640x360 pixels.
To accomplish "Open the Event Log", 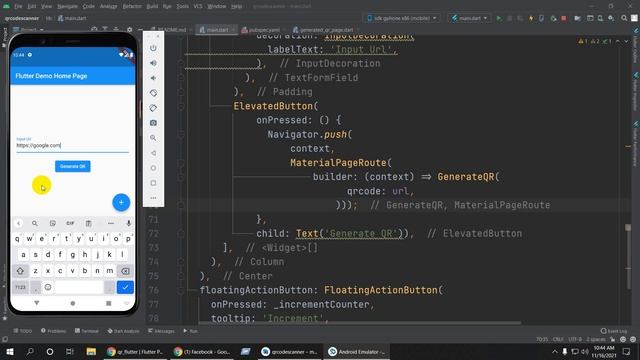I will click(614, 331).
